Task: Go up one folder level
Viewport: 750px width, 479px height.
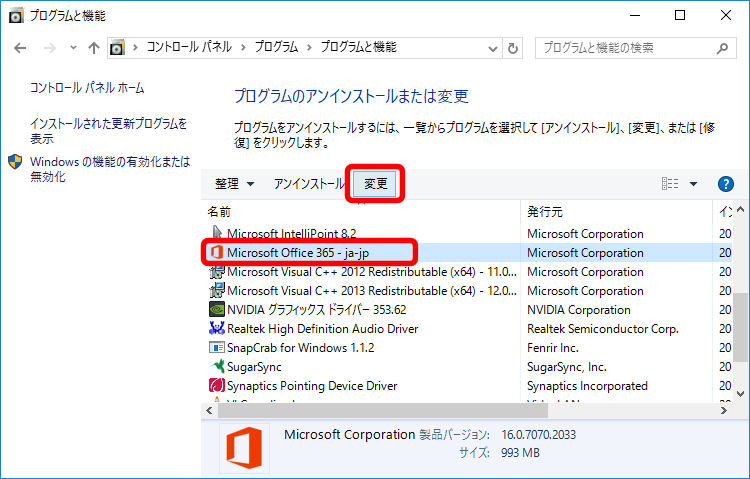Action: click(x=94, y=48)
